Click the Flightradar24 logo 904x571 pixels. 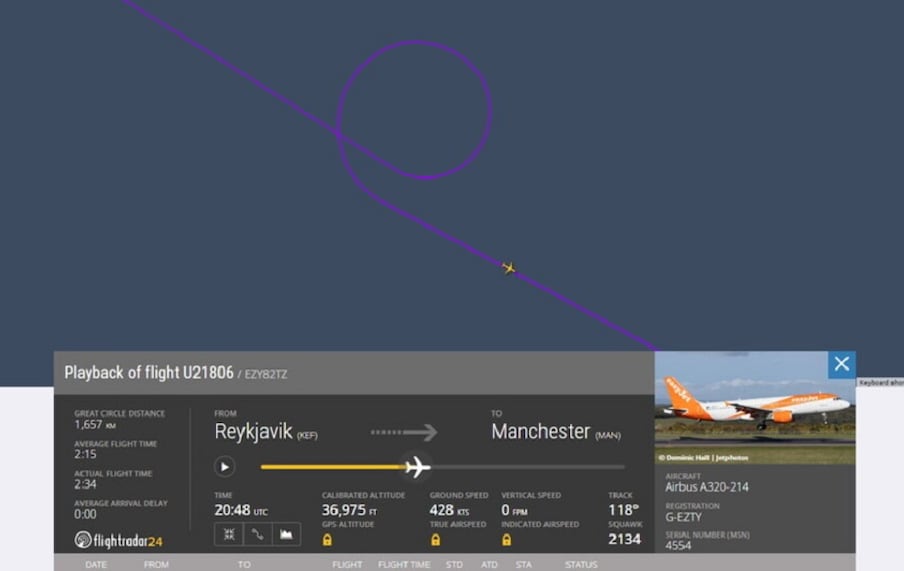118,540
